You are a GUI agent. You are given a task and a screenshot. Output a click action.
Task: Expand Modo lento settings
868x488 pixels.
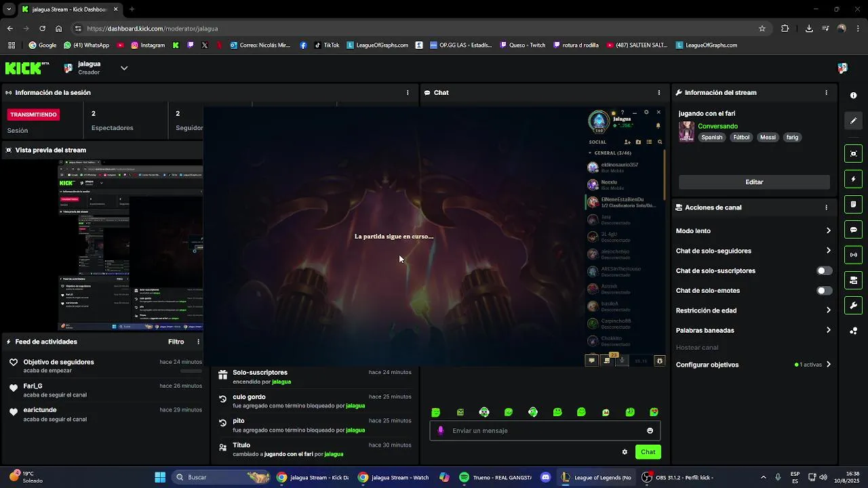pos(828,231)
